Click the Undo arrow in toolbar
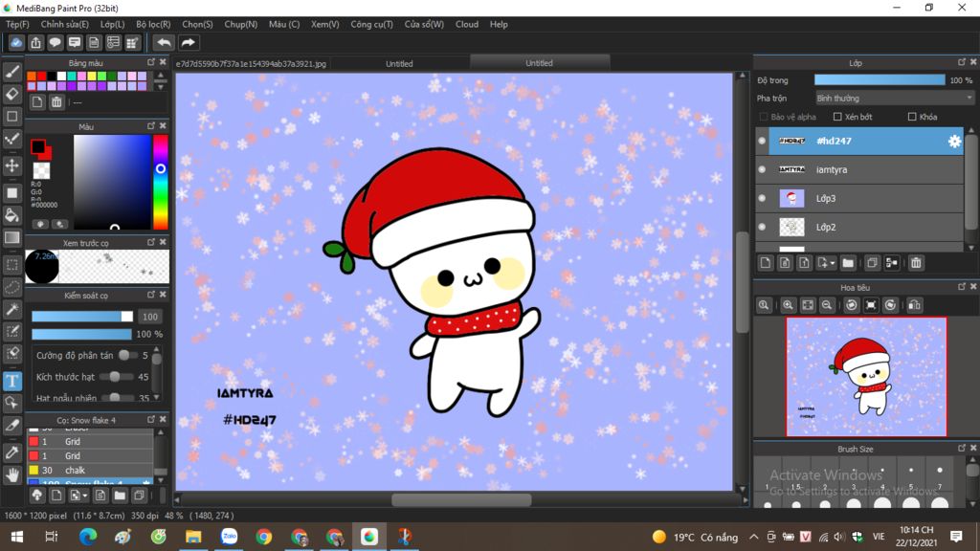Viewport: 980px width, 551px height. pos(164,42)
